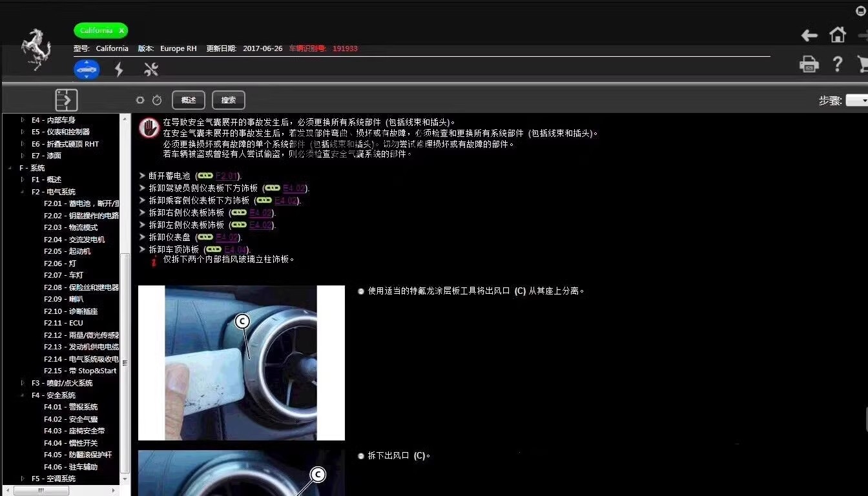
Task: Click the Ferrari prancing horse logo
Action: click(36, 49)
